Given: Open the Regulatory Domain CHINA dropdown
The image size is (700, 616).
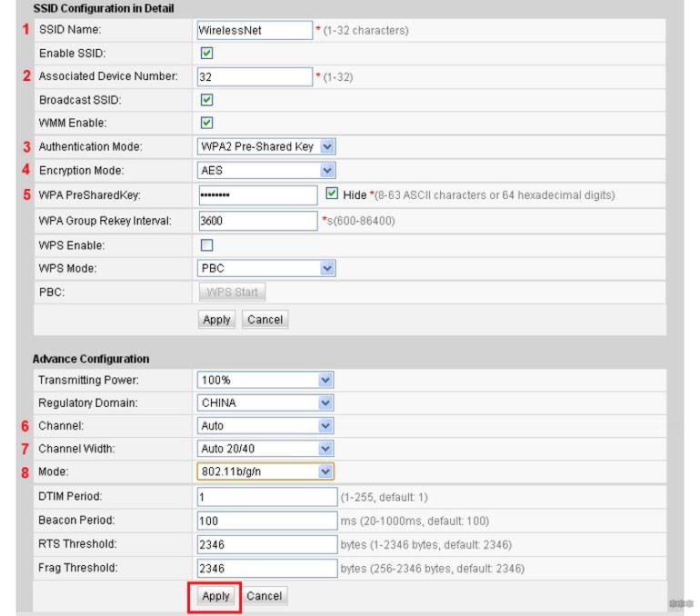Looking at the screenshot, I should coord(265,402).
